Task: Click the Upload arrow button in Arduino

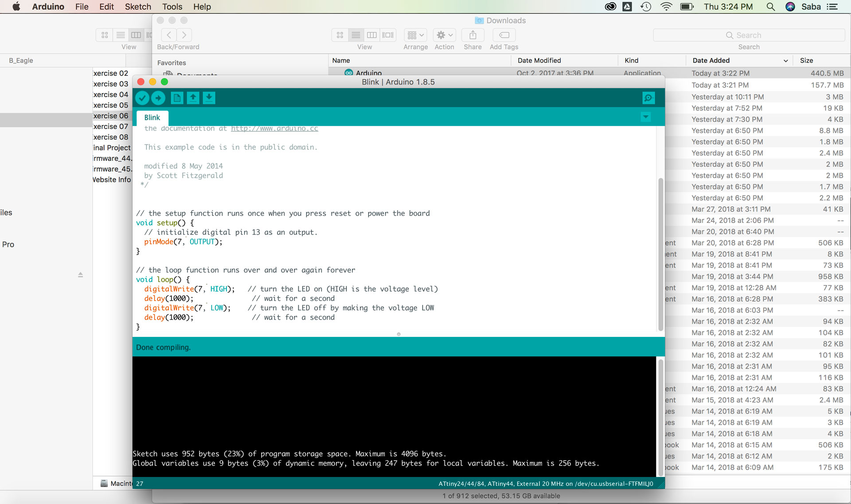Action: pyautogui.click(x=158, y=98)
